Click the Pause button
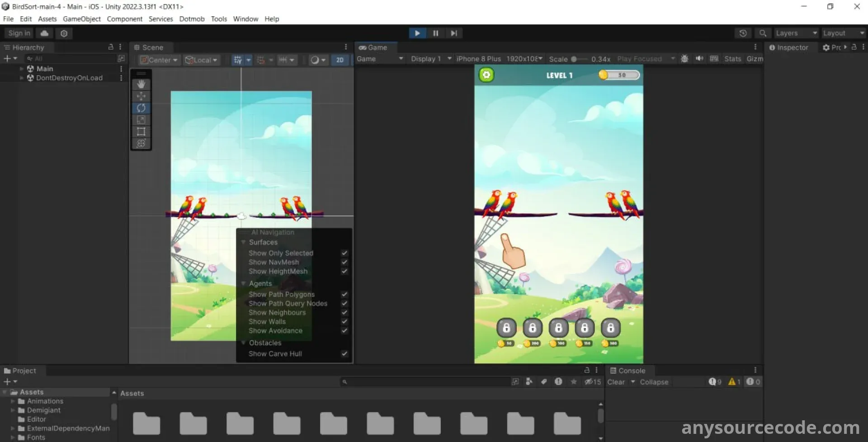Screen dimensions: 868x442 435,33
